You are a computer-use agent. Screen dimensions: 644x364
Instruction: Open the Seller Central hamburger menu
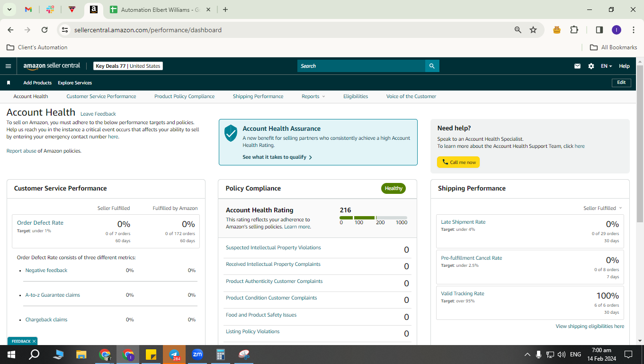click(8, 66)
